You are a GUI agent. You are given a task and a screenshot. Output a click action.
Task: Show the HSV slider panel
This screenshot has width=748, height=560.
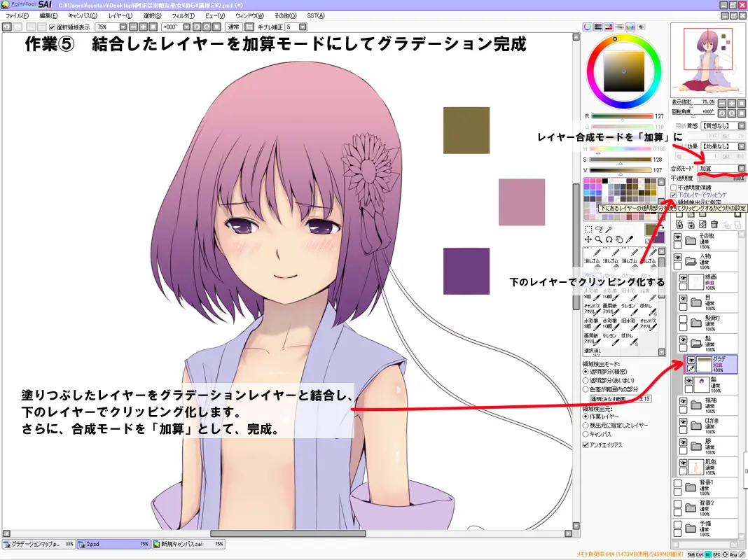(x=609, y=27)
